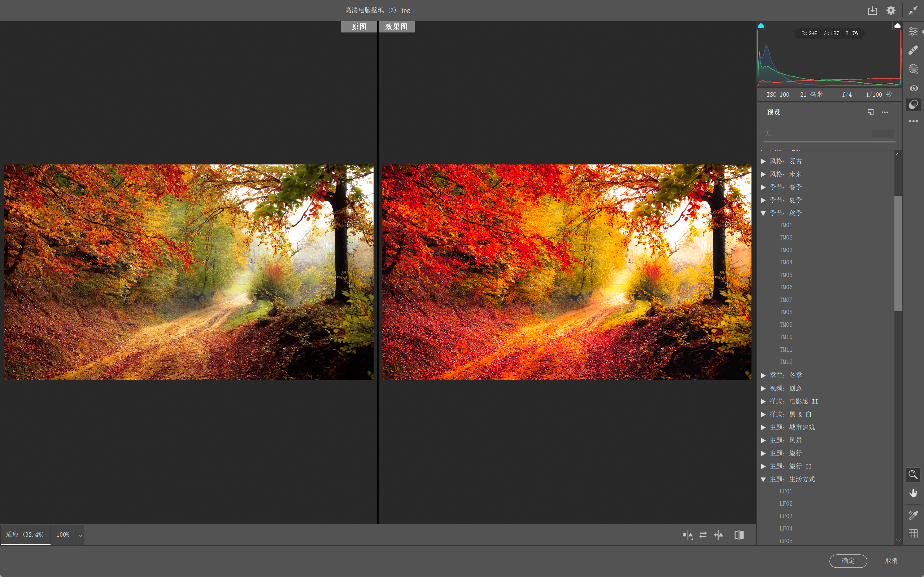Swap before and after settings
924x577 pixels.
tap(703, 535)
